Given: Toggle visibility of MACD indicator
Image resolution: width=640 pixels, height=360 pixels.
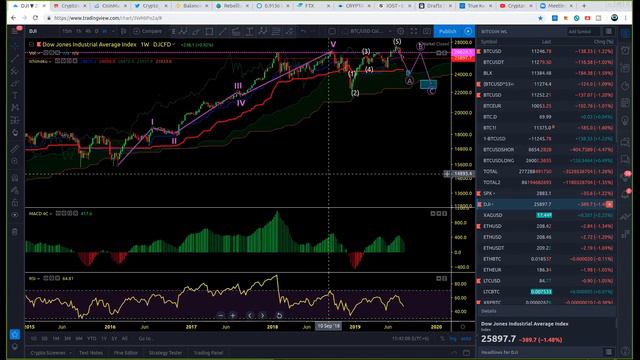Looking at the screenshot, I should [58, 213].
